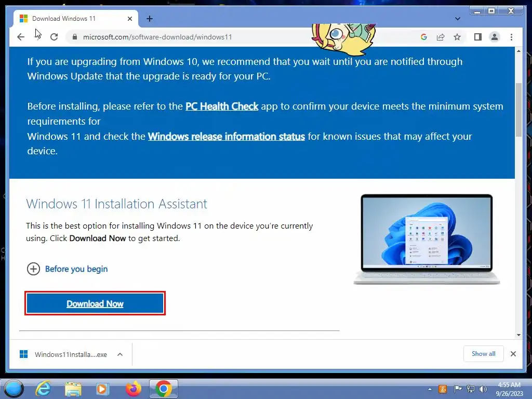
Task: Share this page using the share icon
Action: [441, 37]
